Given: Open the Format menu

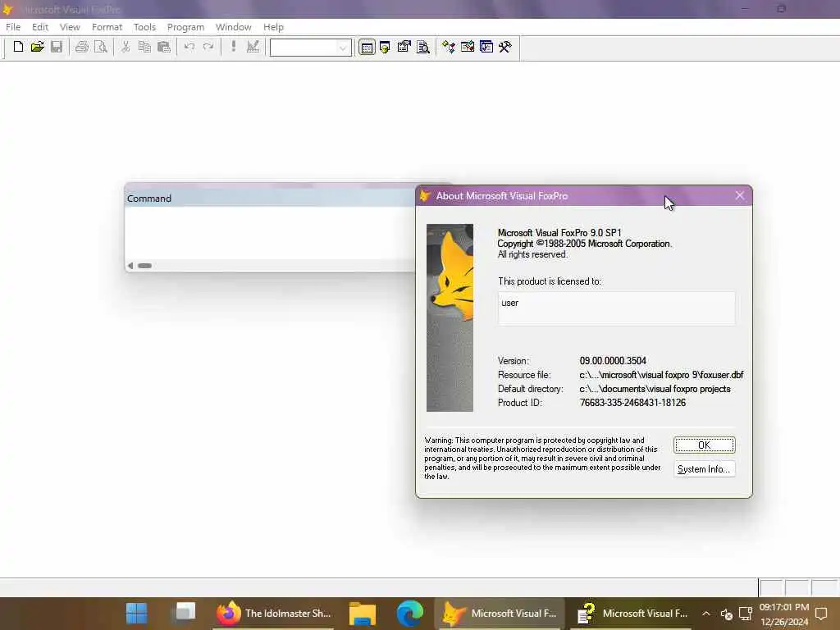Looking at the screenshot, I should (x=107, y=27).
